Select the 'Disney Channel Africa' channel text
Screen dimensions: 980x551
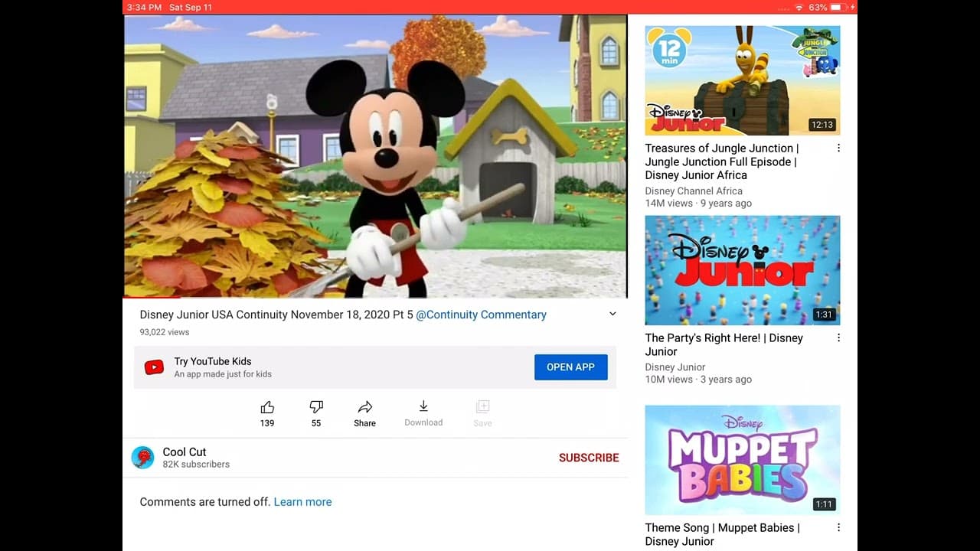coord(694,191)
